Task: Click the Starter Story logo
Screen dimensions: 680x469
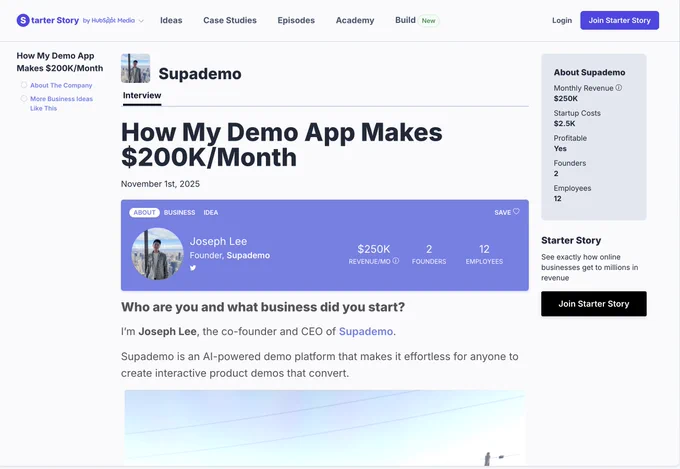Action: click(48, 20)
